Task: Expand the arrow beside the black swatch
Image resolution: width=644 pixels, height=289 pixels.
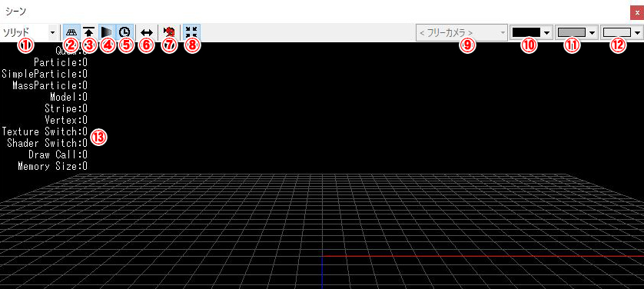Action: coord(546,33)
